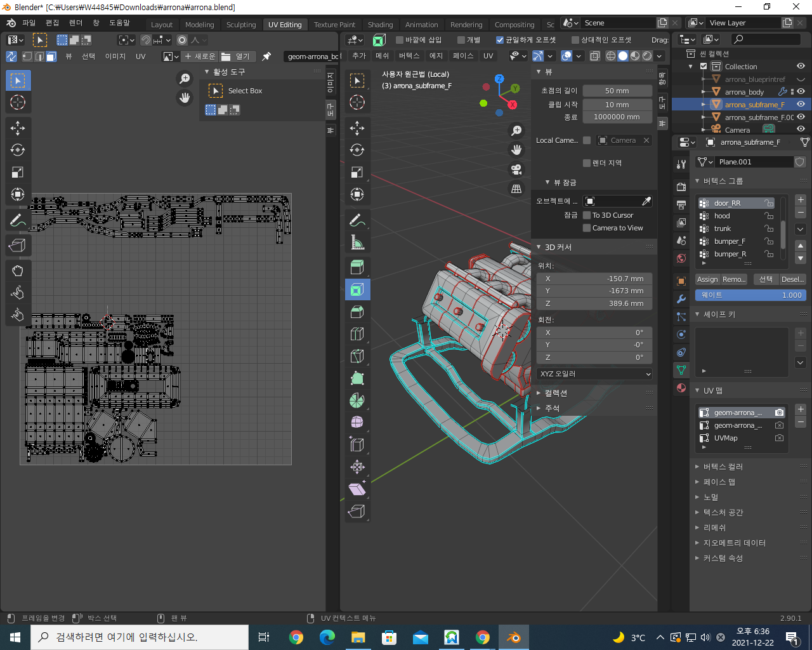812x650 pixels.
Task: Open the viewport shading options dropdown arrow
Action: coord(659,56)
